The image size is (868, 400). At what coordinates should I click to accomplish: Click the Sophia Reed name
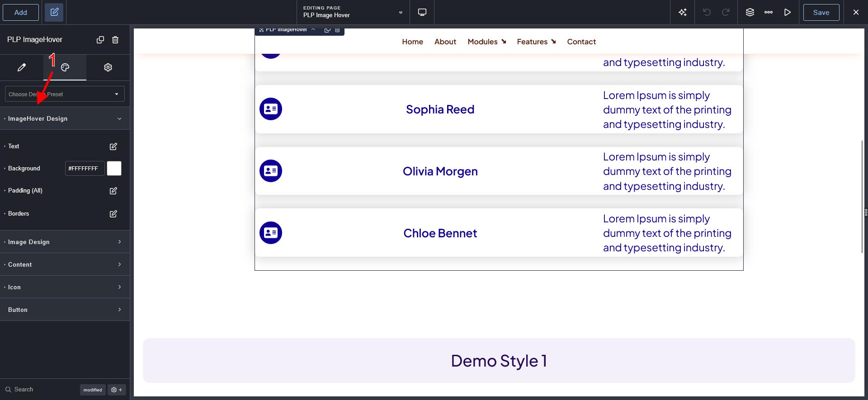(x=440, y=109)
